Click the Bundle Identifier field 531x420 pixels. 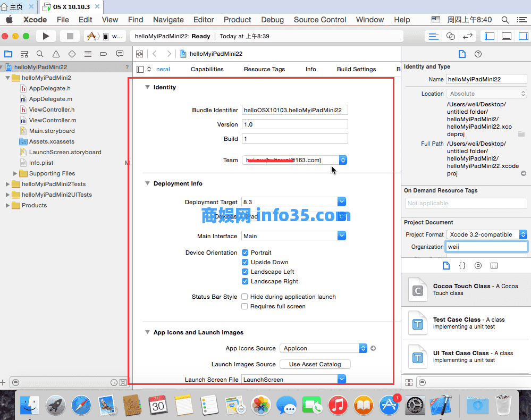tap(294, 110)
